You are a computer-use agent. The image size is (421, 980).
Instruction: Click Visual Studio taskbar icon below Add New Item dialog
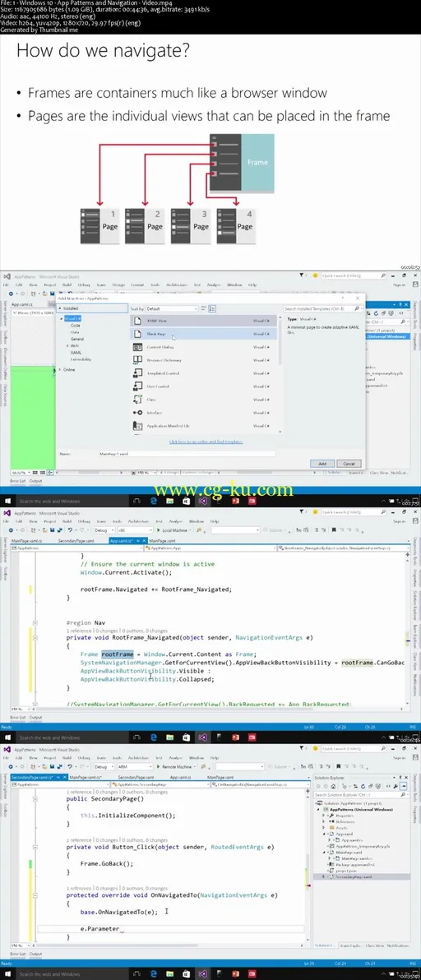tap(202, 502)
